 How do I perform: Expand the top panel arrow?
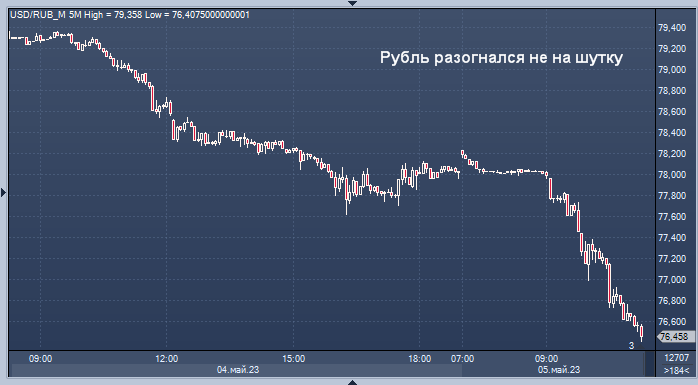pyautogui.click(x=352, y=3)
